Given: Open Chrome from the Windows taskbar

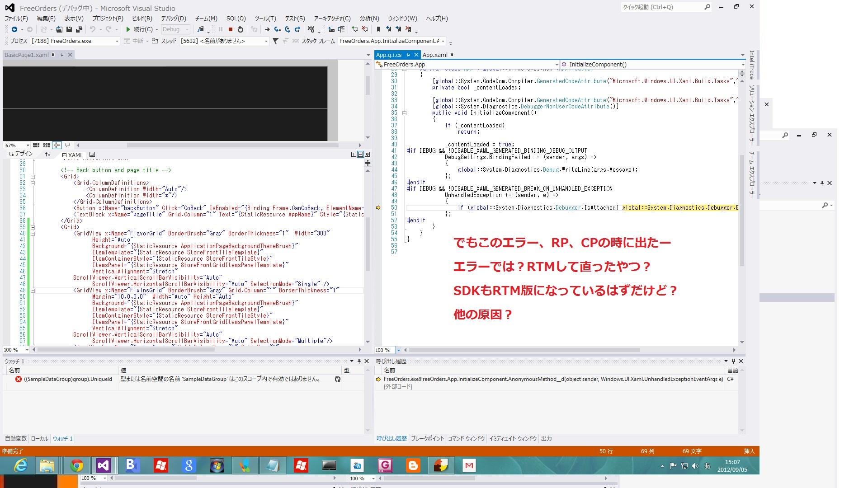Looking at the screenshot, I should [x=77, y=465].
